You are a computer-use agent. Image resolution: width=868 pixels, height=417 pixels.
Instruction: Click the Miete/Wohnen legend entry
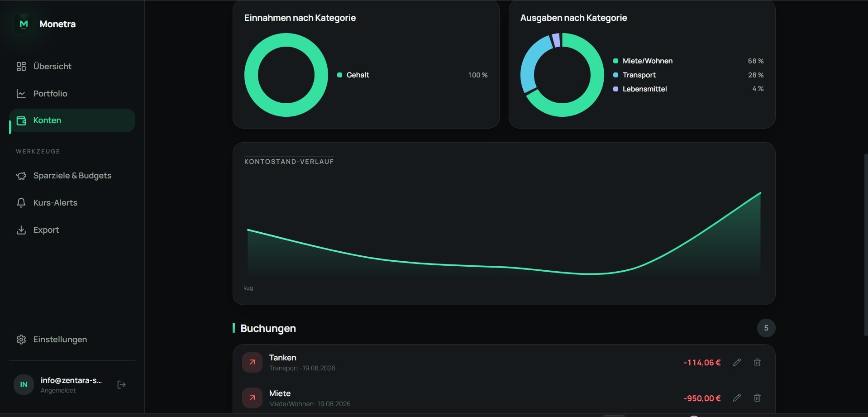click(x=688, y=61)
